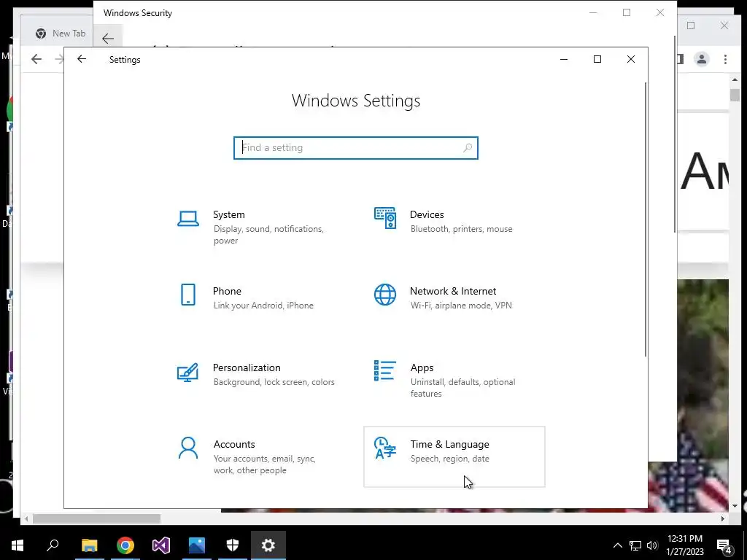Open the volume speaker tray icon
This screenshot has width=747, height=560.
pos(652,545)
